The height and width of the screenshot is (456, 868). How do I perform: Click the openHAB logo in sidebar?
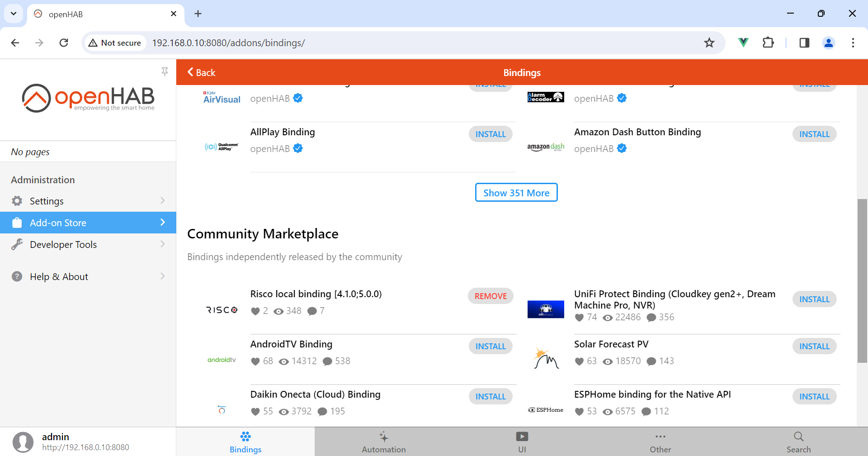coord(88,98)
